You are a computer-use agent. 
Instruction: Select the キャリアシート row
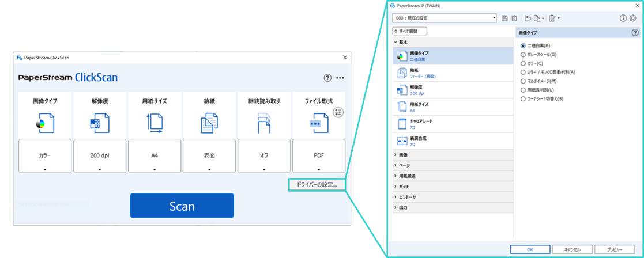pos(453,124)
